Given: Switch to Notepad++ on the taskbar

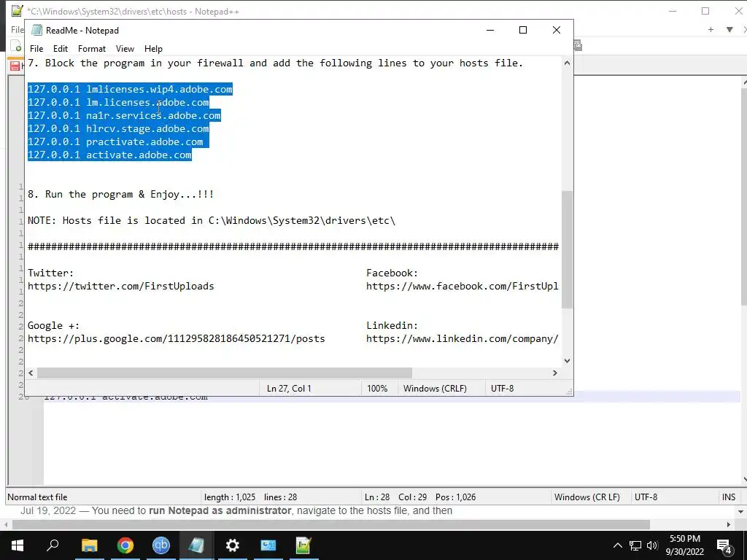Looking at the screenshot, I should [x=303, y=545].
